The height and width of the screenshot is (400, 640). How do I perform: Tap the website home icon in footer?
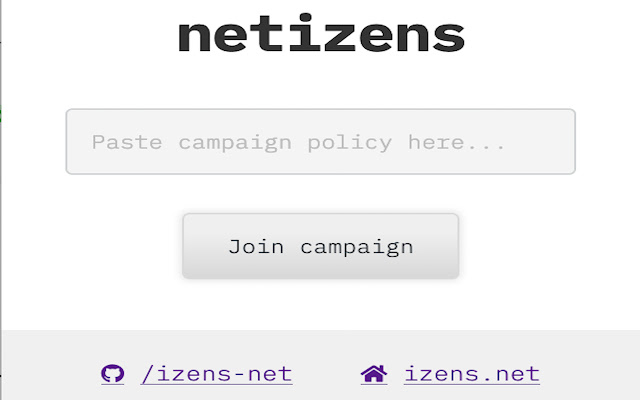pos(374,373)
